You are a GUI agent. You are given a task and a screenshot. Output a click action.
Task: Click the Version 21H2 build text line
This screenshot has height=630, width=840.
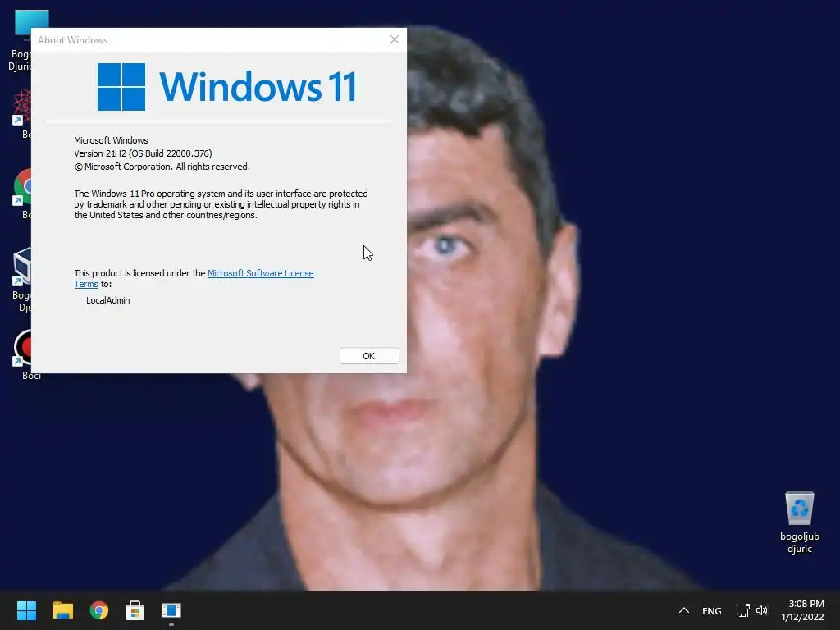pos(143,153)
